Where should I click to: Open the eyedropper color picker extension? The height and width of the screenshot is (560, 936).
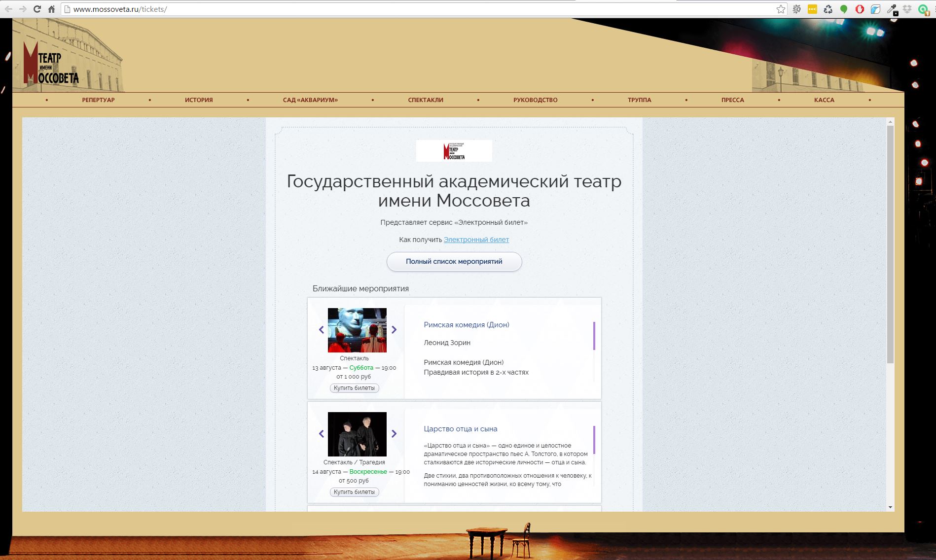[x=892, y=9]
